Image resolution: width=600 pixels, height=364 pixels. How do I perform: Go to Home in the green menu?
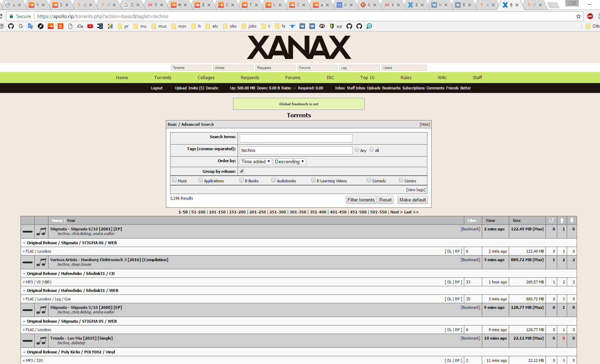point(122,78)
